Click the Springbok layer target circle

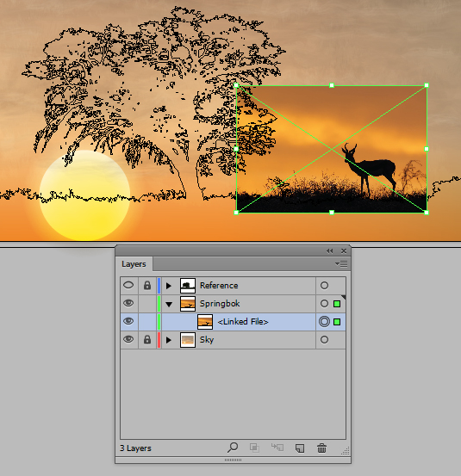(x=324, y=304)
